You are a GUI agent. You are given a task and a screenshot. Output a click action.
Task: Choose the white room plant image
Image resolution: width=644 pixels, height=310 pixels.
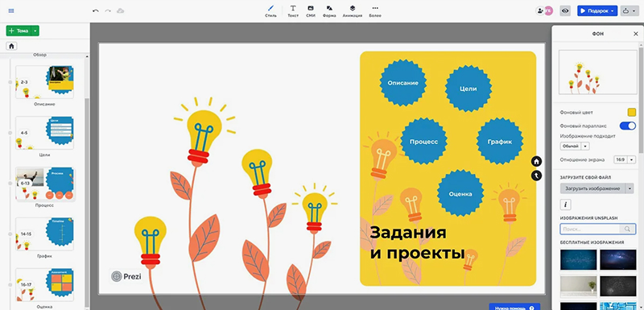[x=578, y=286]
